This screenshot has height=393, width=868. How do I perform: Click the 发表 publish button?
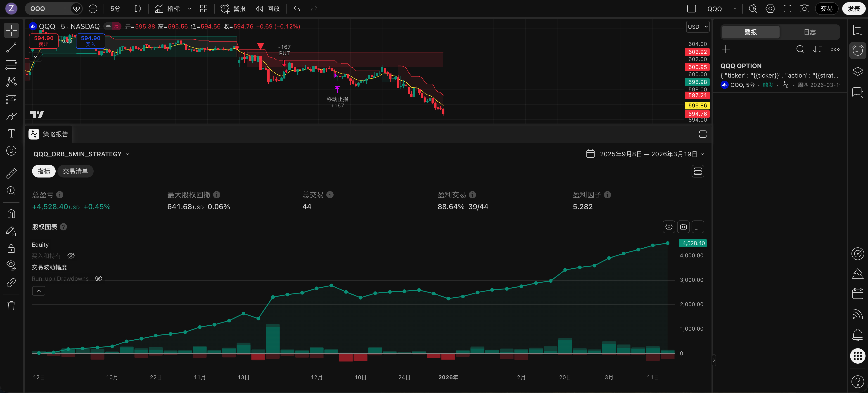coord(854,9)
